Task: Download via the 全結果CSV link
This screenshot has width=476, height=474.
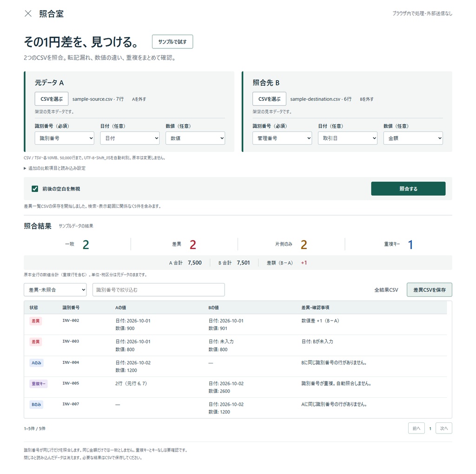Action: coord(386,290)
